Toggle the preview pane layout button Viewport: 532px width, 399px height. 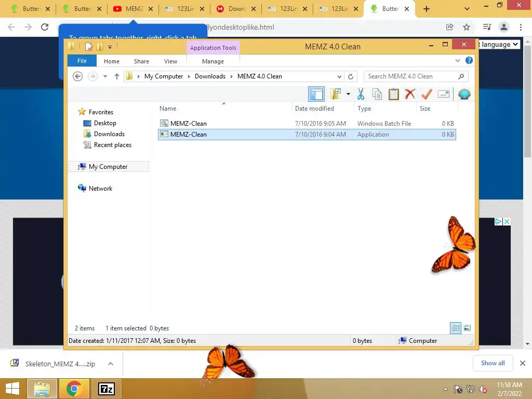click(316, 94)
